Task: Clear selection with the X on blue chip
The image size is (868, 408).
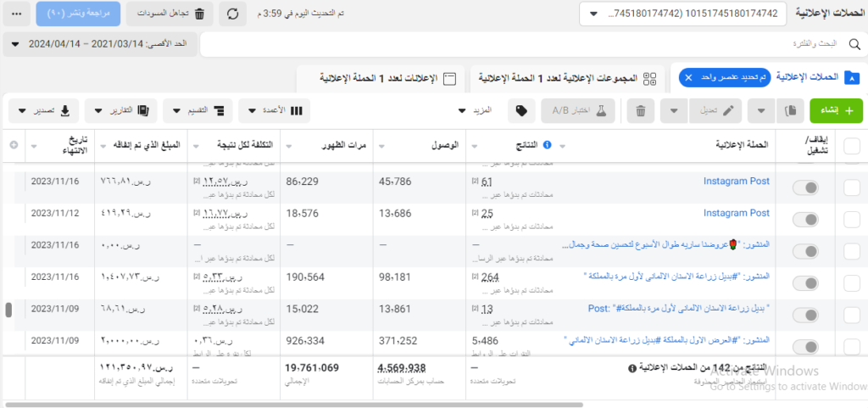Action: pyautogui.click(x=688, y=78)
